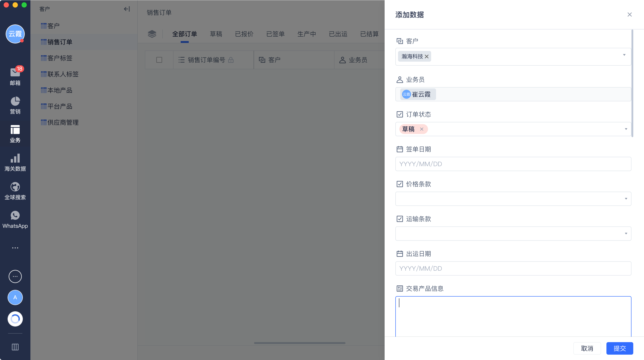Click the layers view icon
Screen dimensions: 644x360
pyautogui.click(x=152, y=34)
